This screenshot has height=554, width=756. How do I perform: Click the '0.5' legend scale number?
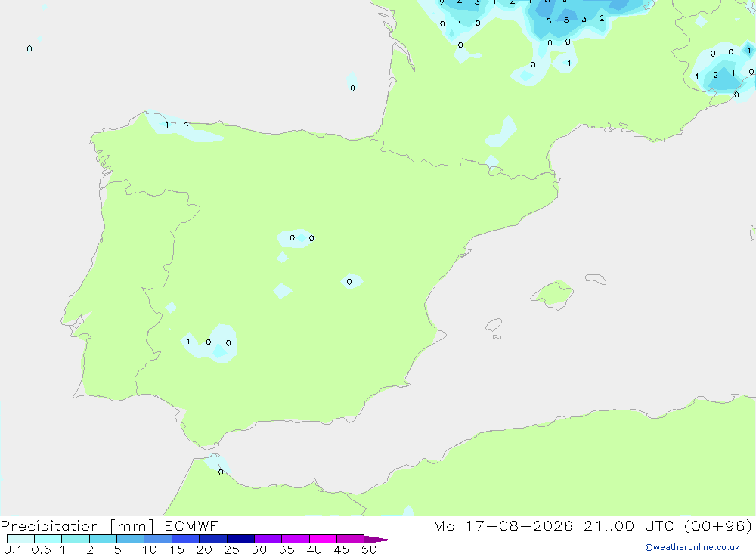[x=41, y=549]
